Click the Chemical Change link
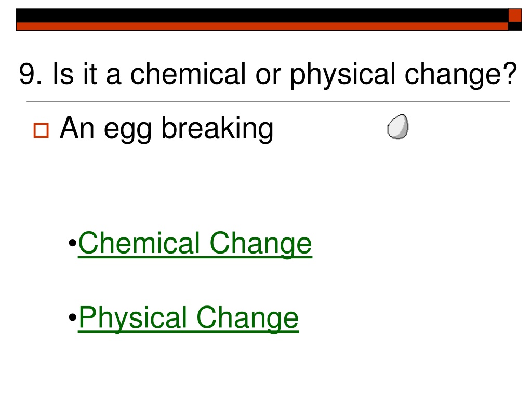The height and width of the screenshot is (399, 532). [195, 244]
